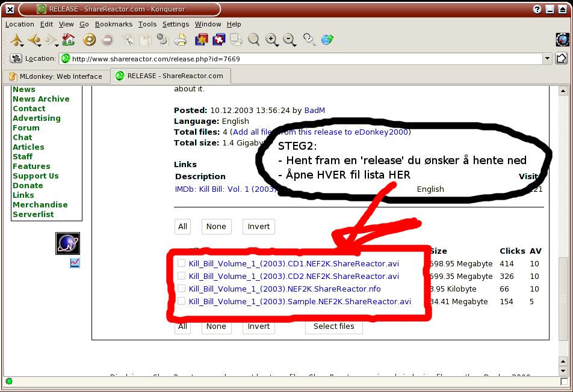Viewport: 573px width, 392px height.
Task: Click the Location URL text field
Action: pyautogui.click(x=301, y=59)
